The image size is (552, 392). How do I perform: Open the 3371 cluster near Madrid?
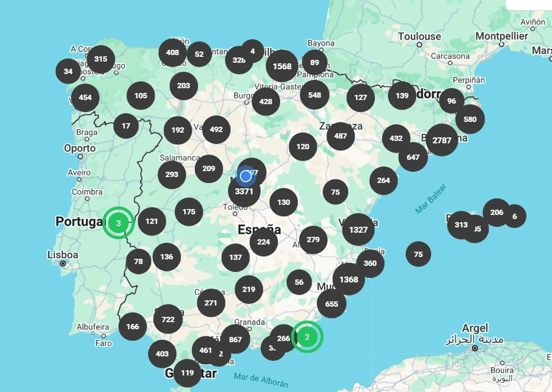[244, 191]
